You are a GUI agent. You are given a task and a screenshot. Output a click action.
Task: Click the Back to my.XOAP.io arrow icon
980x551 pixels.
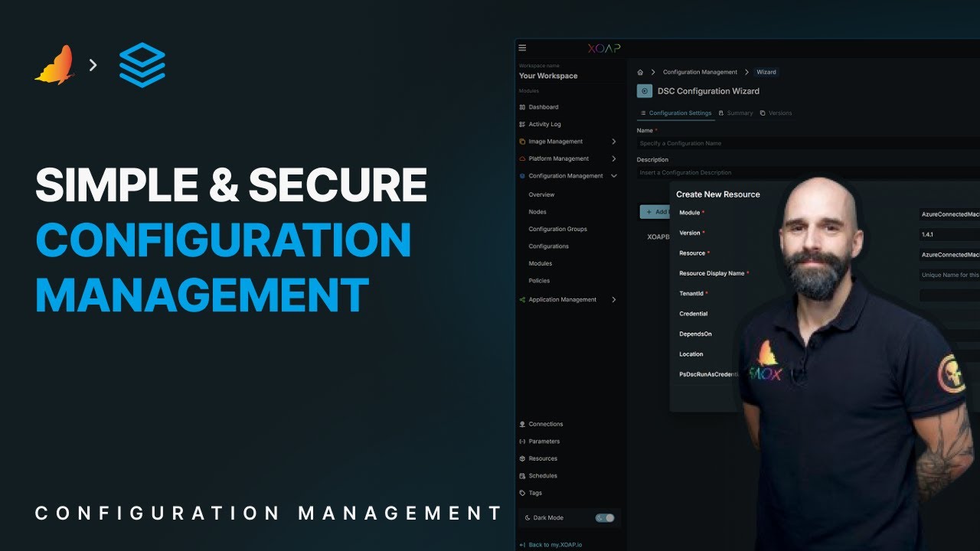coord(522,545)
